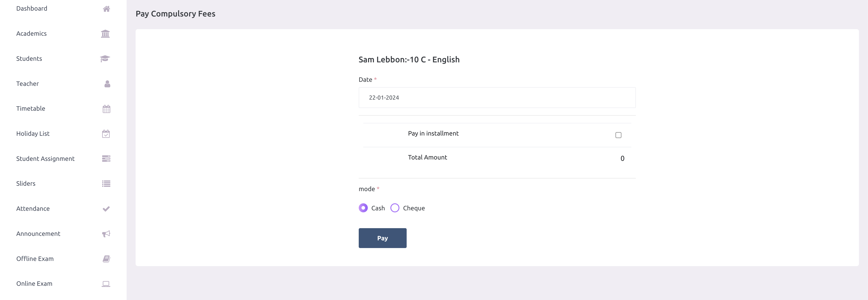Select the Online Exam monitor icon
The height and width of the screenshot is (300, 868).
(106, 284)
